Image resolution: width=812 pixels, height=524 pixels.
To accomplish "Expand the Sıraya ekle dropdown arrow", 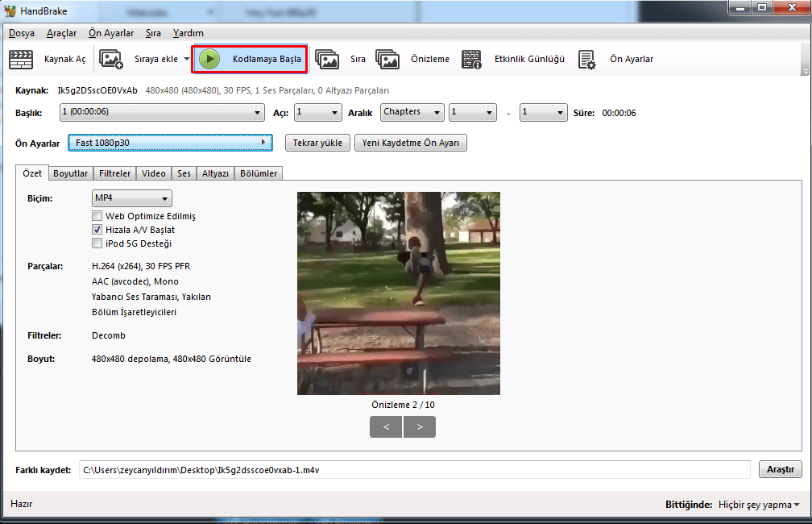I will click(x=187, y=59).
